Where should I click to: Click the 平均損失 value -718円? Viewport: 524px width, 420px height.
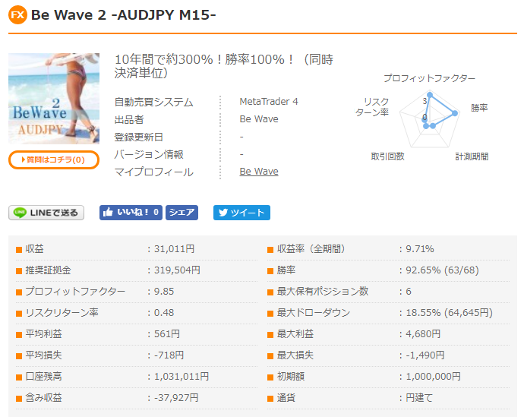coord(169,355)
